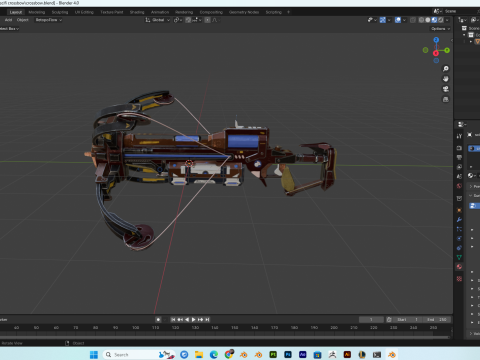Switch to solid viewport shading

(428, 20)
